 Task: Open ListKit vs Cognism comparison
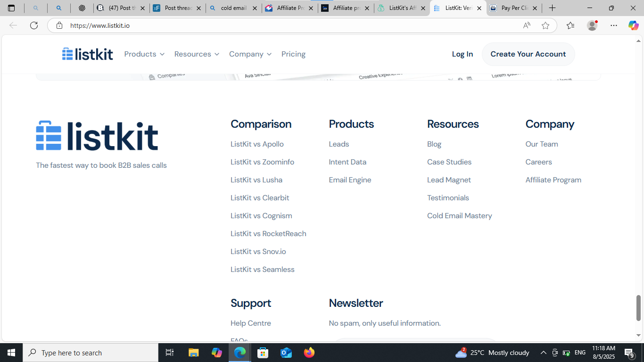[261, 216]
